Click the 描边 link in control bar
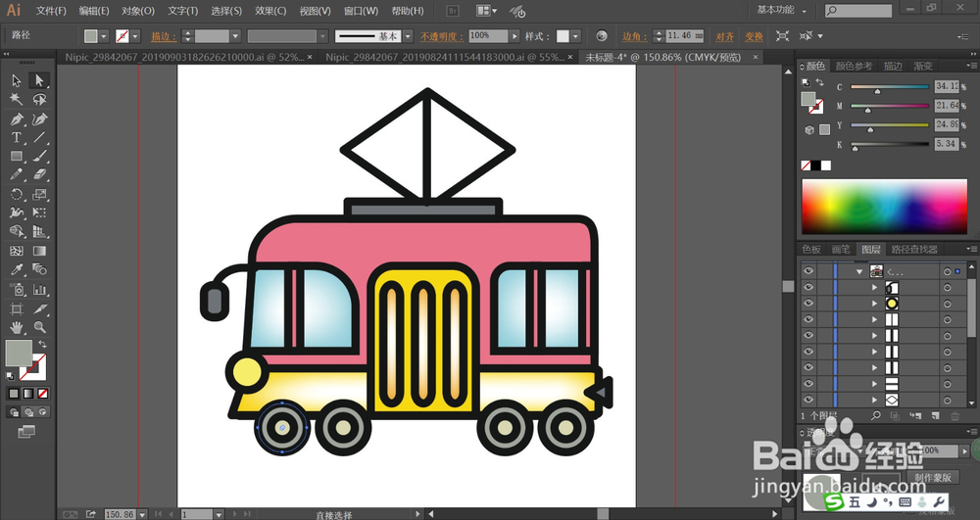Screen dimensions: 980x520 (164, 37)
